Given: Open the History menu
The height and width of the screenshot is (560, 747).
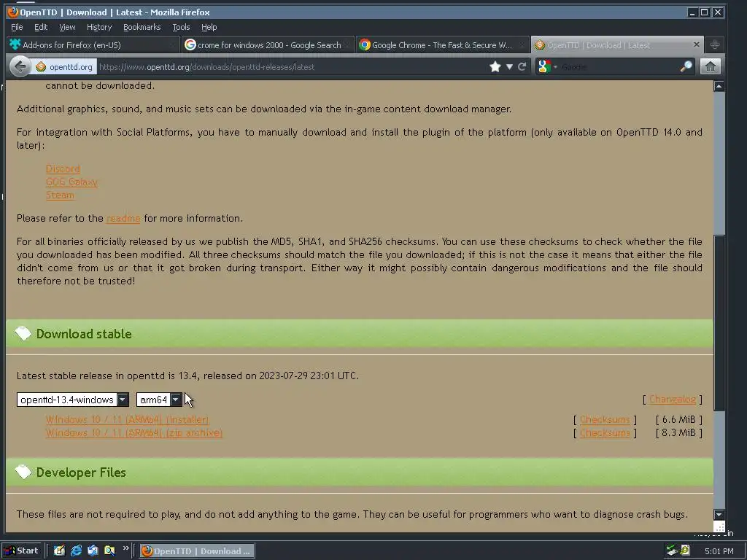Looking at the screenshot, I should click(99, 27).
